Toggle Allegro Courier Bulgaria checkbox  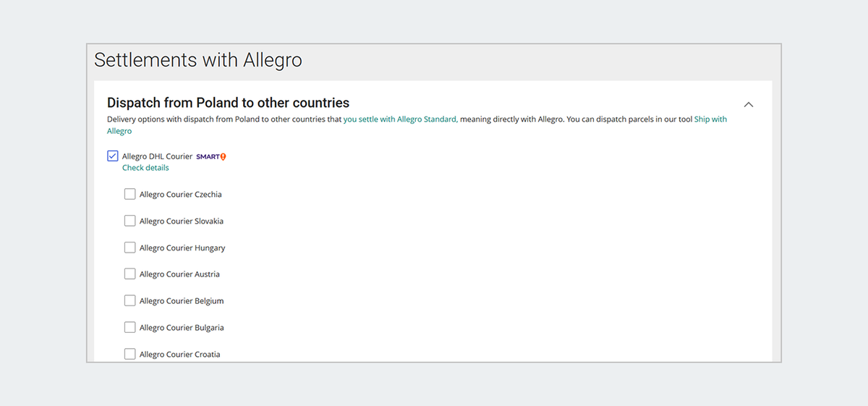[130, 327]
